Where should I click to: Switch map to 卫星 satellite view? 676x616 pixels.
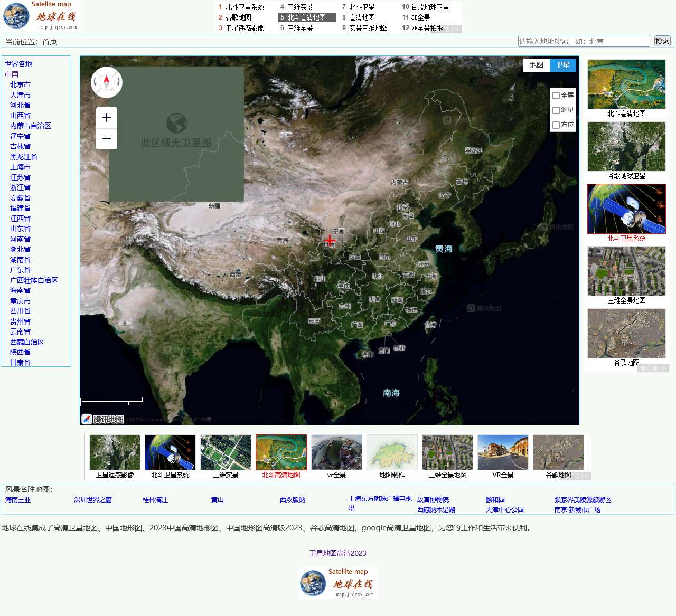click(x=563, y=65)
